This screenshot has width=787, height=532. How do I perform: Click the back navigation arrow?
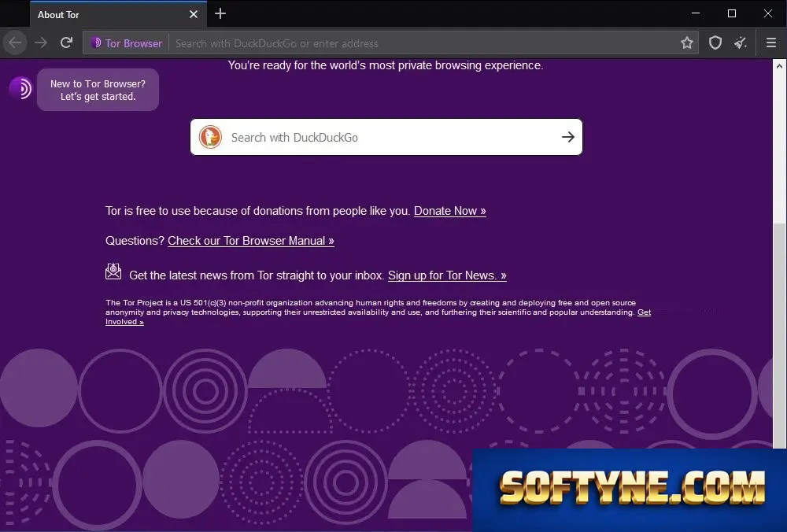(x=15, y=43)
